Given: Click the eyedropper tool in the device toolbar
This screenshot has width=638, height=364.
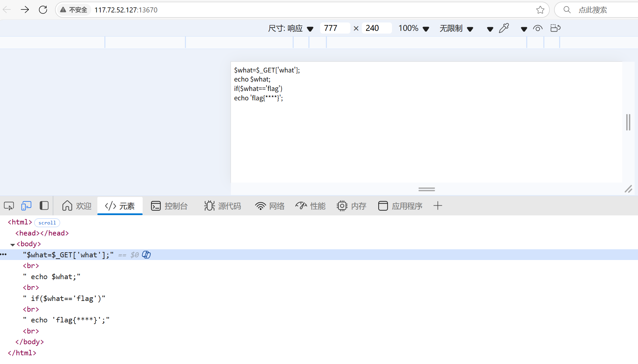Looking at the screenshot, I should pos(504,28).
